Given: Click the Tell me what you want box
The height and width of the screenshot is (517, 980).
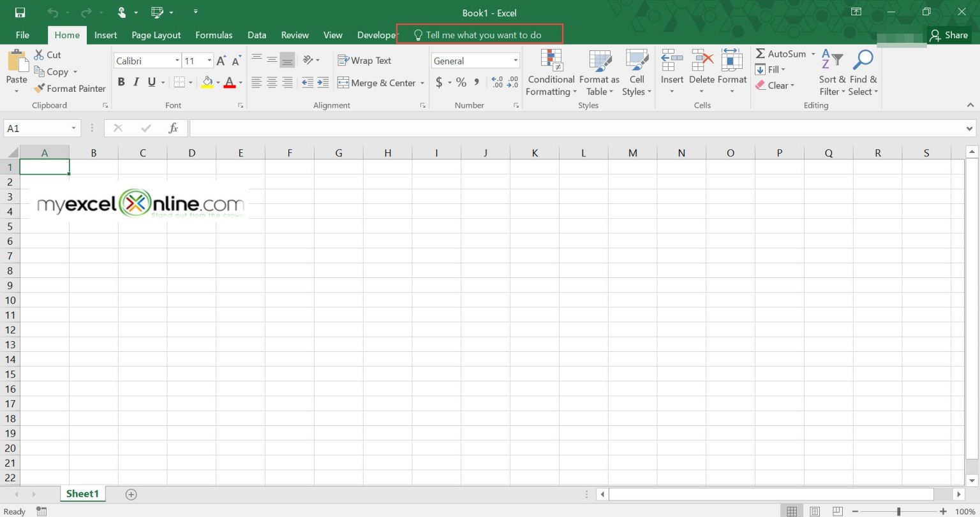Looking at the screenshot, I should tap(480, 35).
